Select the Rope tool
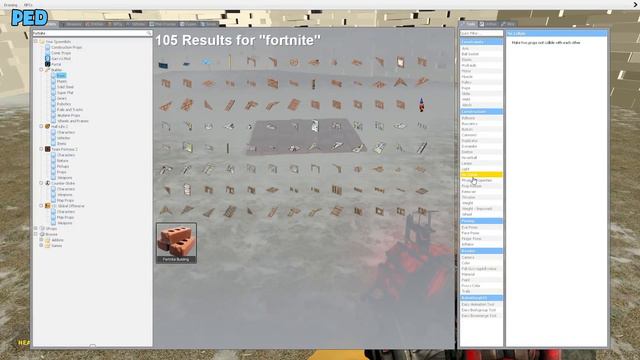The height and width of the screenshot is (360, 640). 481,88
